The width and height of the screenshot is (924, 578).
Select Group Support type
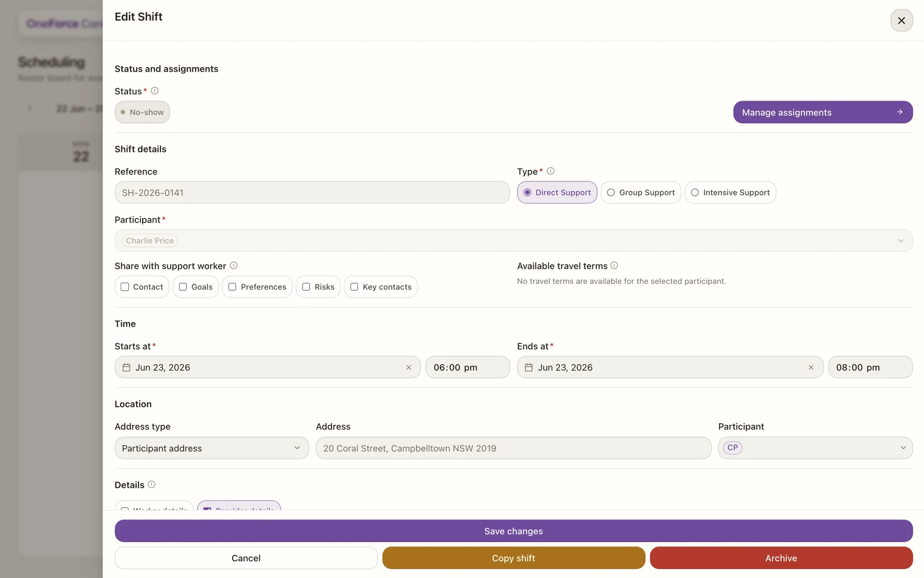[x=640, y=192]
